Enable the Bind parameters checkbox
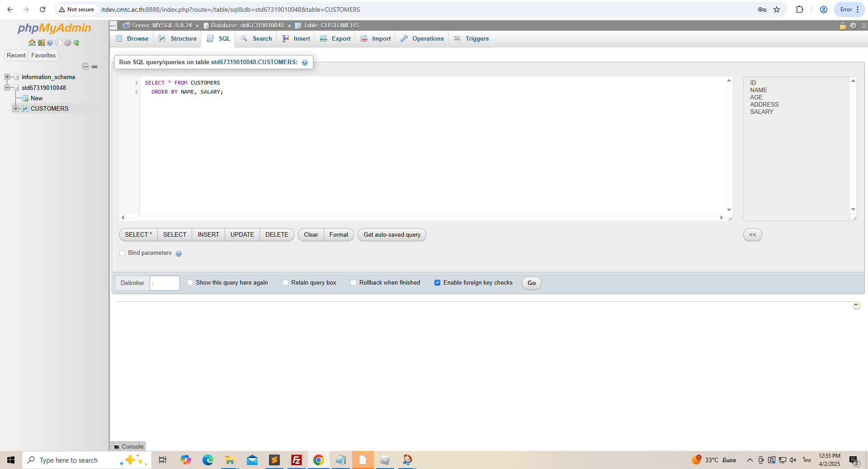The image size is (868, 469). click(x=123, y=253)
